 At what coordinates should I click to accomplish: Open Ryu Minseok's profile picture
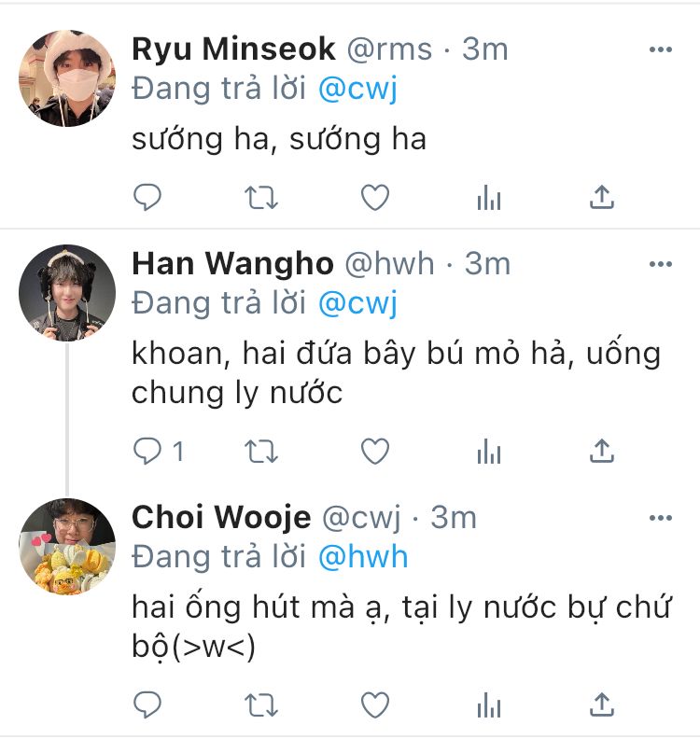[67, 78]
